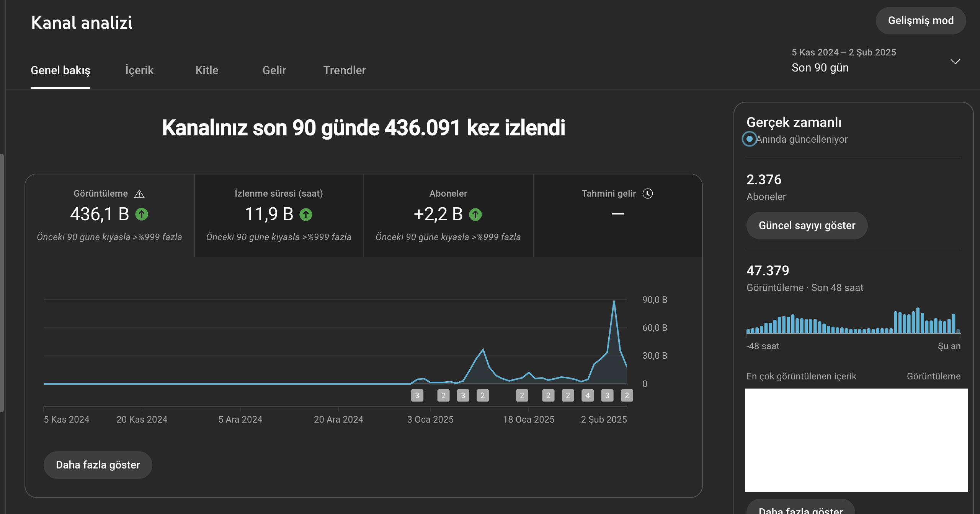The height and width of the screenshot is (514, 980).
Task: Click the left page scrollbar thumb
Action: [x=2, y=283]
